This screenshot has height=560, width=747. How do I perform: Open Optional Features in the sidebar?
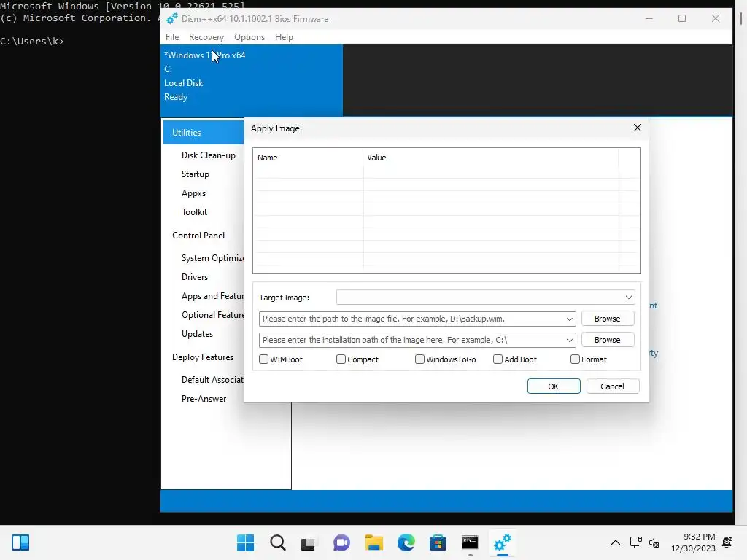coord(212,315)
